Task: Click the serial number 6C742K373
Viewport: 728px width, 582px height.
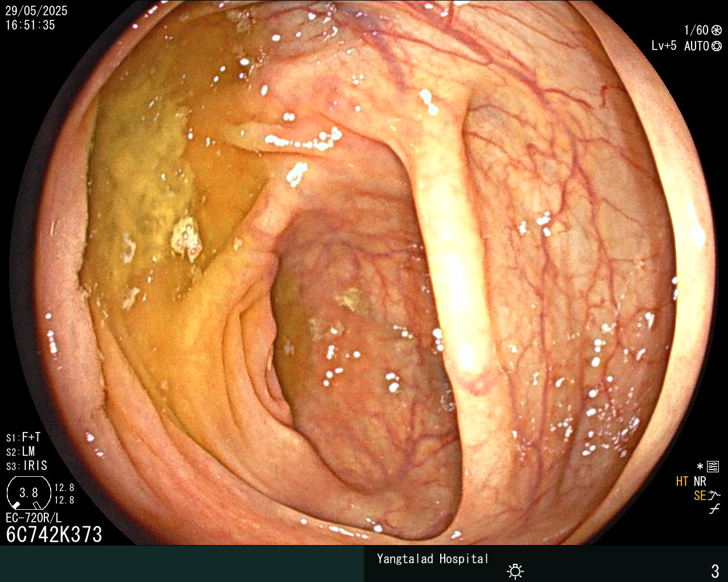Action: (x=54, y=534)
